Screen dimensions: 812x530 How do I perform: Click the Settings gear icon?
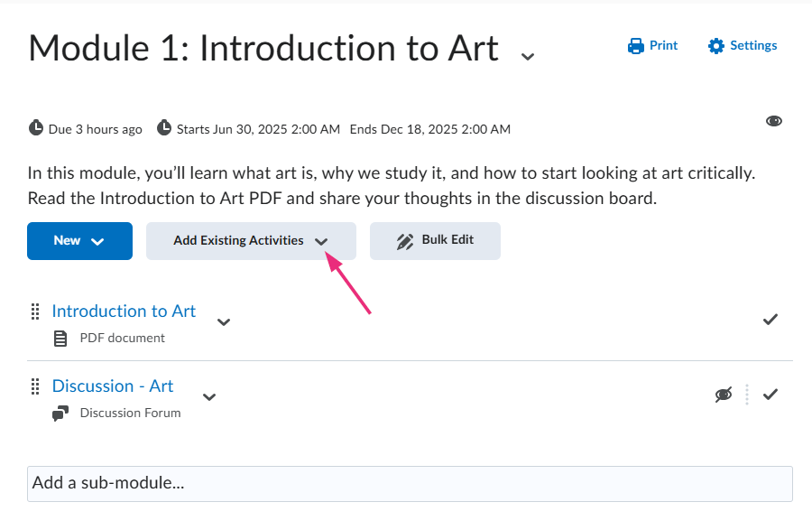(716, 46)
